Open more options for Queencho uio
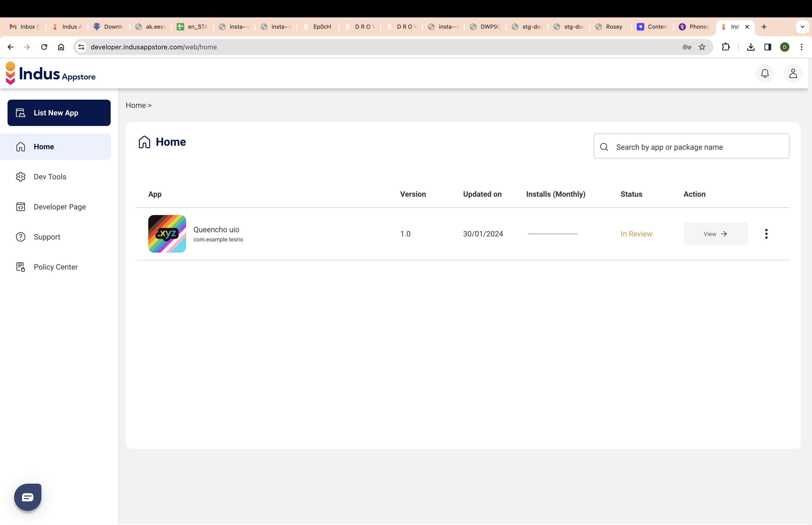 click(x=766, y=234)
